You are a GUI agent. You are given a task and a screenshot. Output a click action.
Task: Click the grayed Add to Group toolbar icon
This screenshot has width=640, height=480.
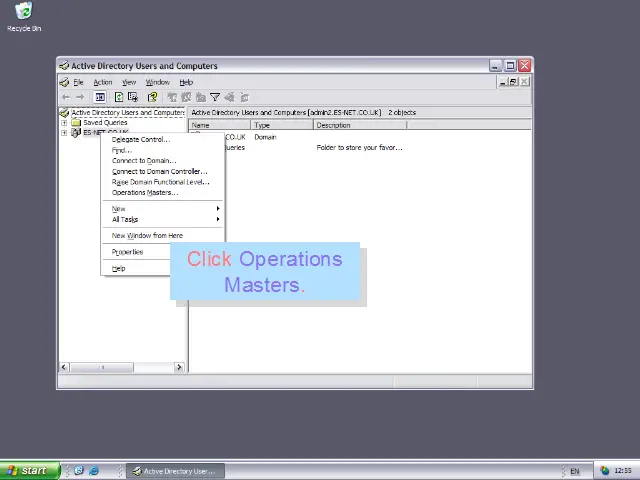point(244,97)
